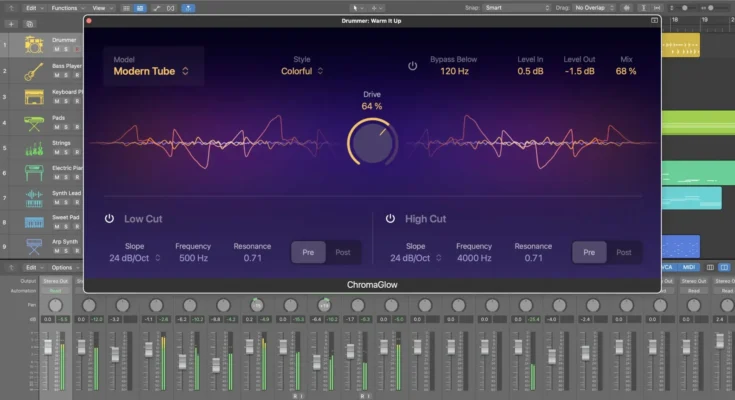Click the mixer up-arrow icon
Viewport: 735px width, 400px height.
pos(11,268)
